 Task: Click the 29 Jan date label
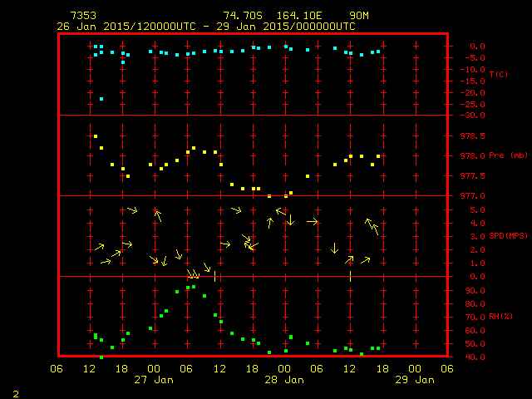pos(414,380)
